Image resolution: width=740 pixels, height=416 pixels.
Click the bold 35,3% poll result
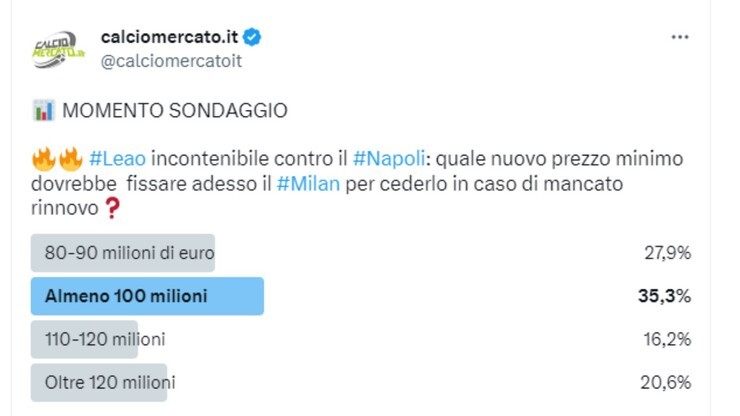(x=666, y=296)
